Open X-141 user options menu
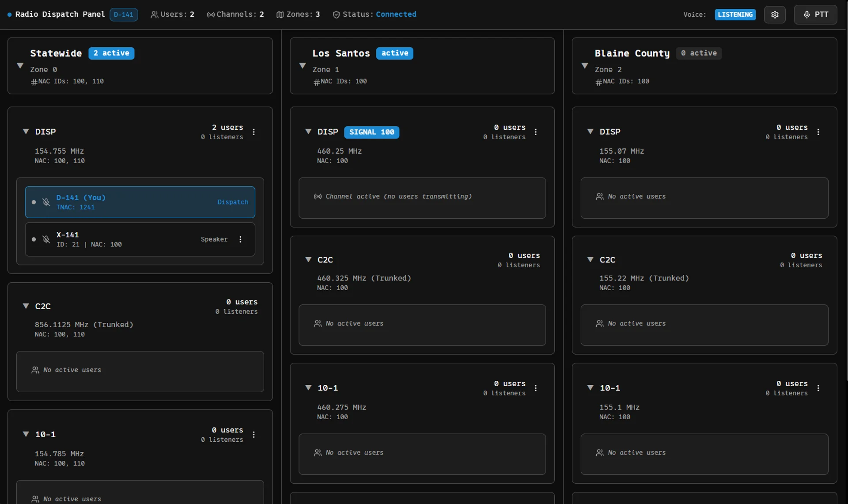The height and width of the screenshot is (504, 848). click(x=240, y=239)
